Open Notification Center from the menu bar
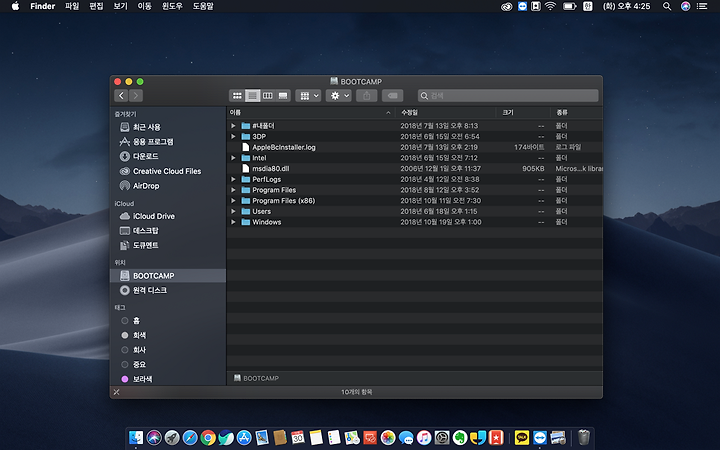The image size is (720, 450). coord(702,6)
